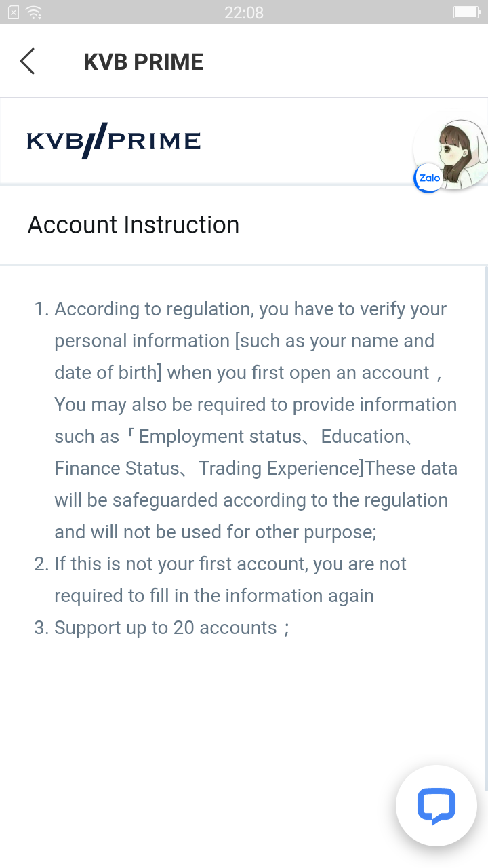Screen dimensions: 488x868
Task: Tap the KVB//PRIME logo banner
Action: point(114,140)
